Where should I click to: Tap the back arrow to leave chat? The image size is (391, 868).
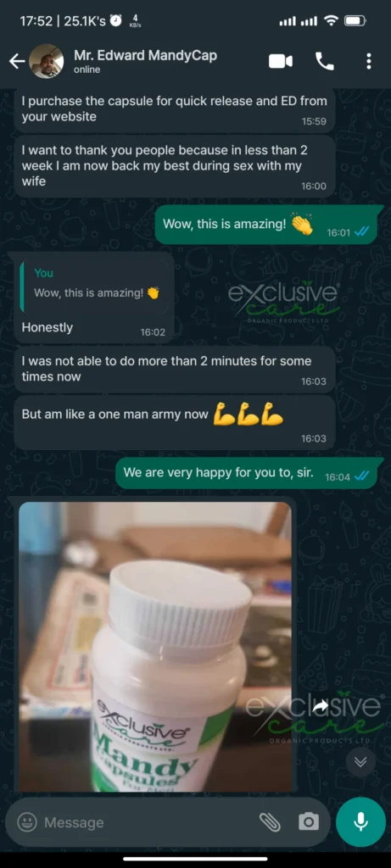coord(17,61)
